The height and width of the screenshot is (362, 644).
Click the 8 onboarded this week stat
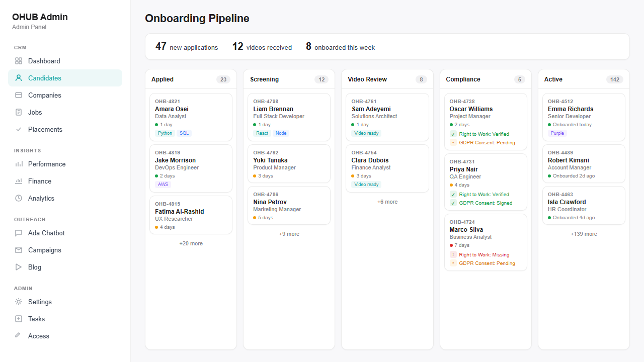tap(341, 47)
